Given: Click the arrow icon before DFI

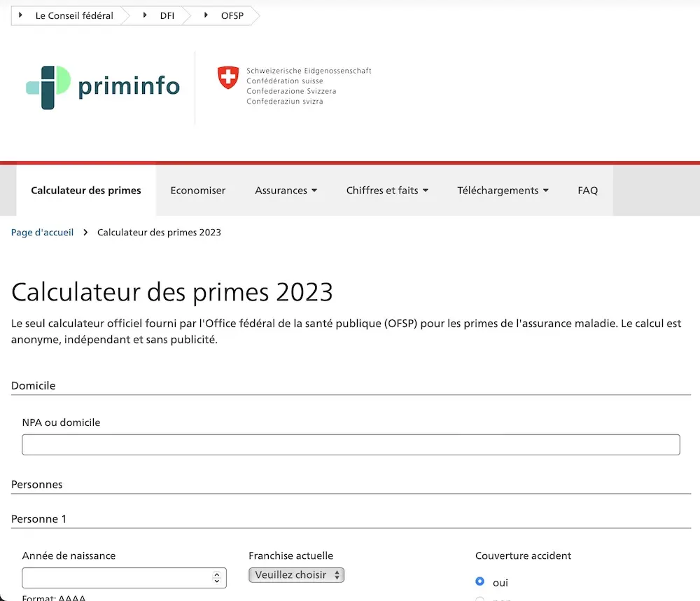Looking at the screenshot, I should [x=145, y=15].
